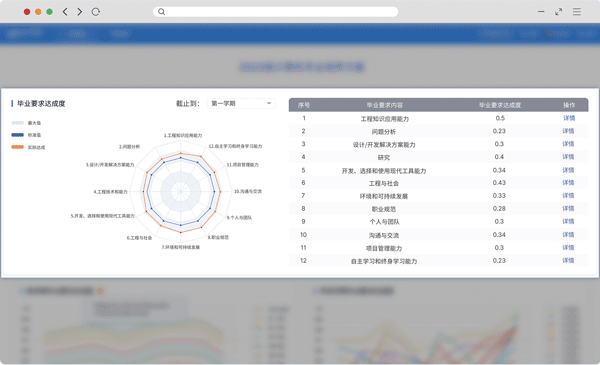Select the 个人与团队 table cell in table
Screen dimensions: 600x365
click(384, 222)
